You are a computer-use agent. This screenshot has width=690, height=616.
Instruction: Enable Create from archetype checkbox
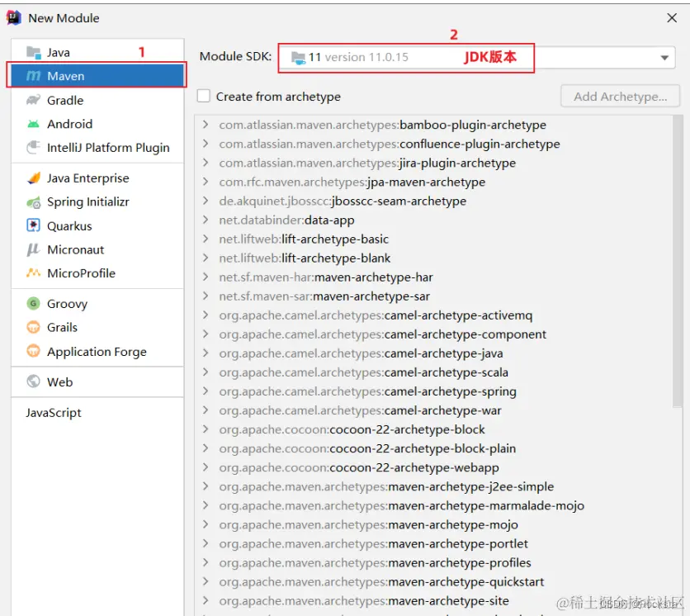coord(203,96)
